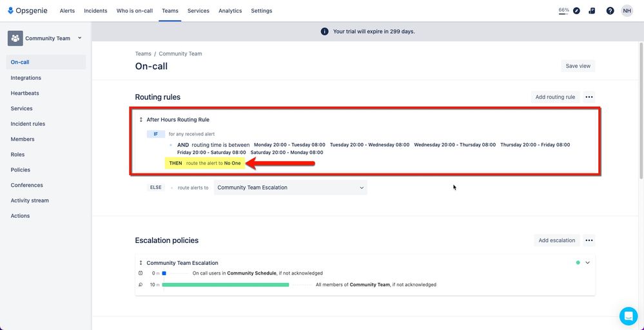
Task: Open the compass quick-start icon
Action: (577, 11)
